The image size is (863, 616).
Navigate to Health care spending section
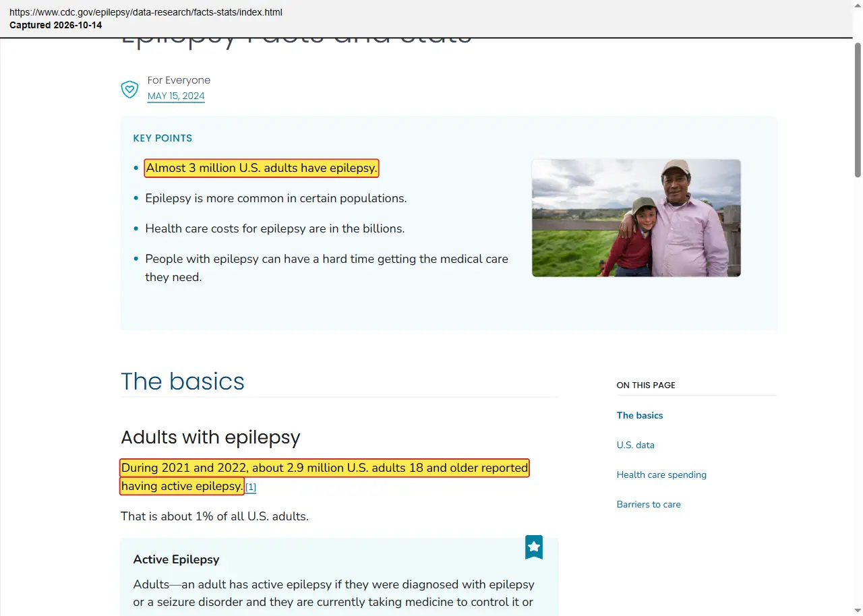point(661,474)
